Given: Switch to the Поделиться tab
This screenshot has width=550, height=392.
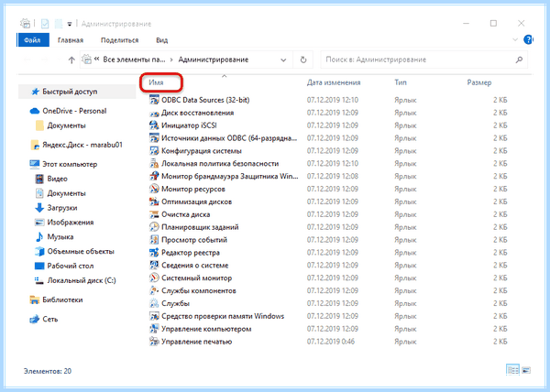Looking at the screenshot, I should point(119,40).
